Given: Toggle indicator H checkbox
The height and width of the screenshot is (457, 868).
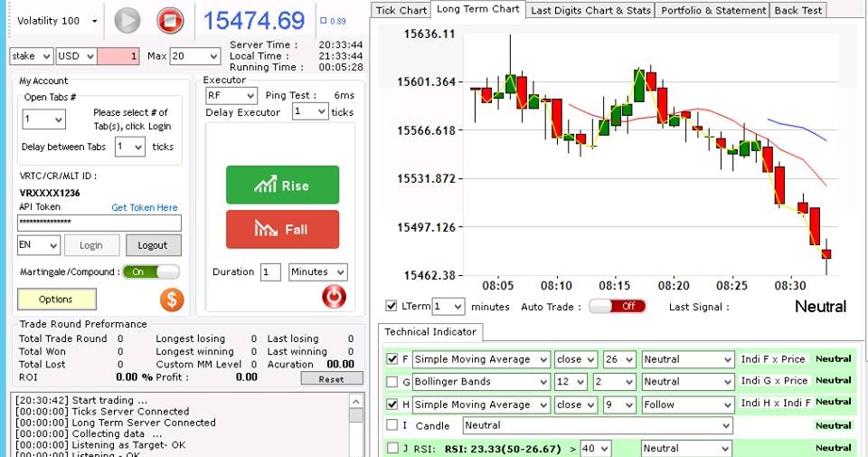Looking at the screenshot, I should (392, 405).
